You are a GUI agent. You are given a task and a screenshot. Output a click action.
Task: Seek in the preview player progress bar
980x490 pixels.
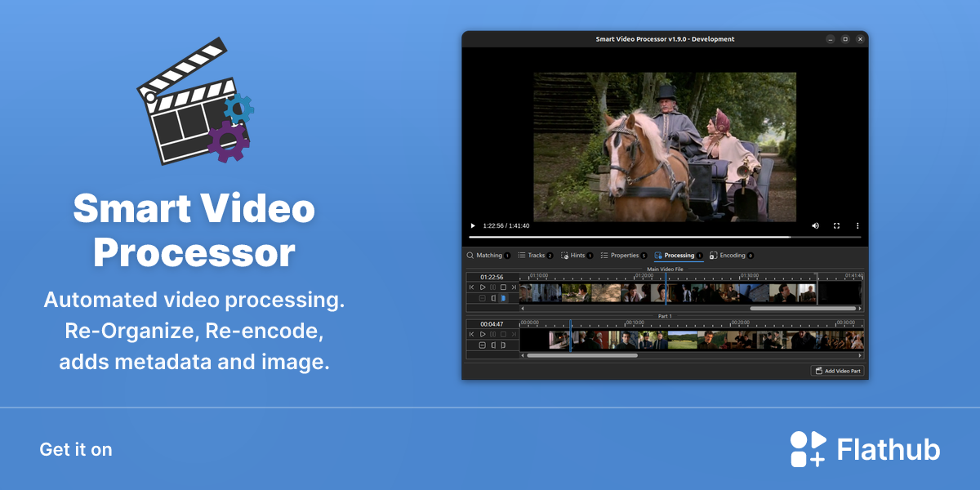tap(666, 237)
